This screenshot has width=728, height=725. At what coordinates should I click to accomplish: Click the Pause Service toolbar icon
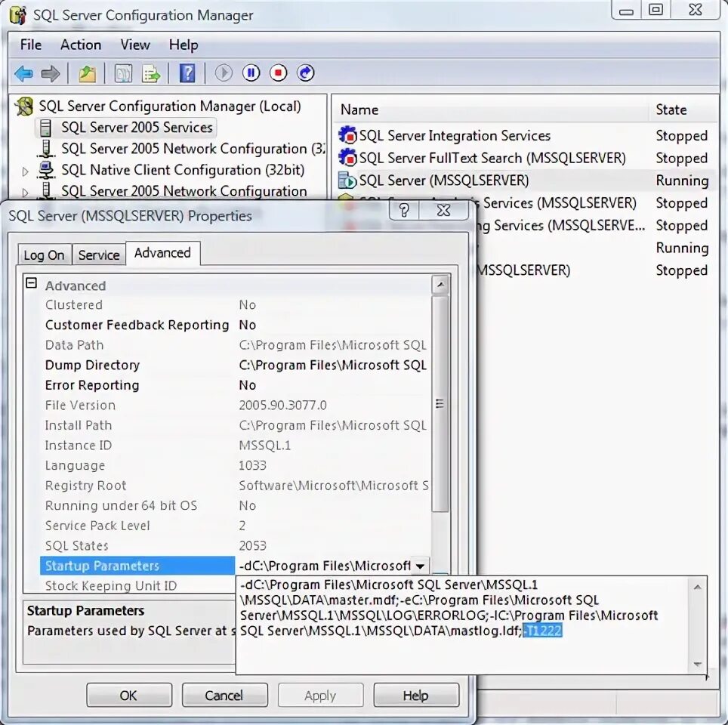(251, 73)
